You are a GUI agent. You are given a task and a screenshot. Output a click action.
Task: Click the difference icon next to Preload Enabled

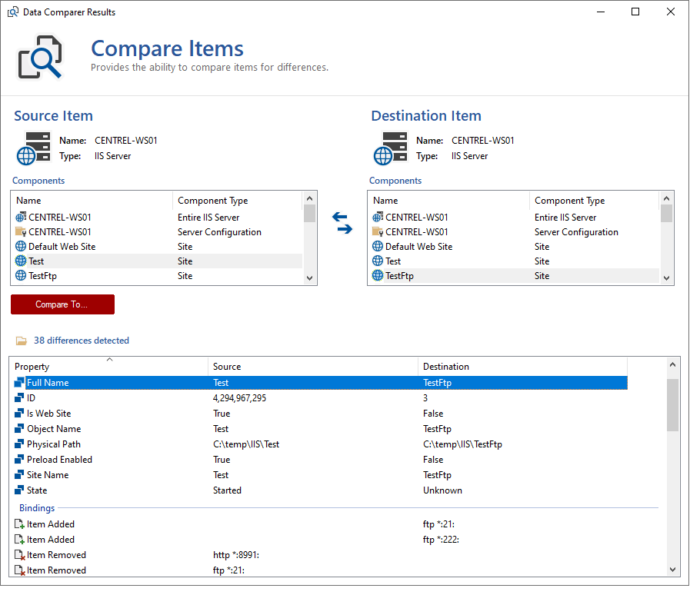pos(20,460)
